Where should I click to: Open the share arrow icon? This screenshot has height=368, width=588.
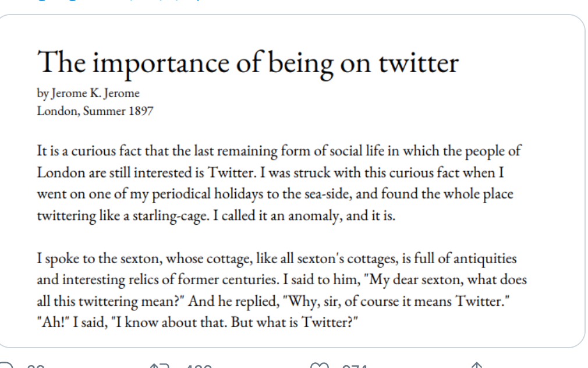tap(476, 365)
